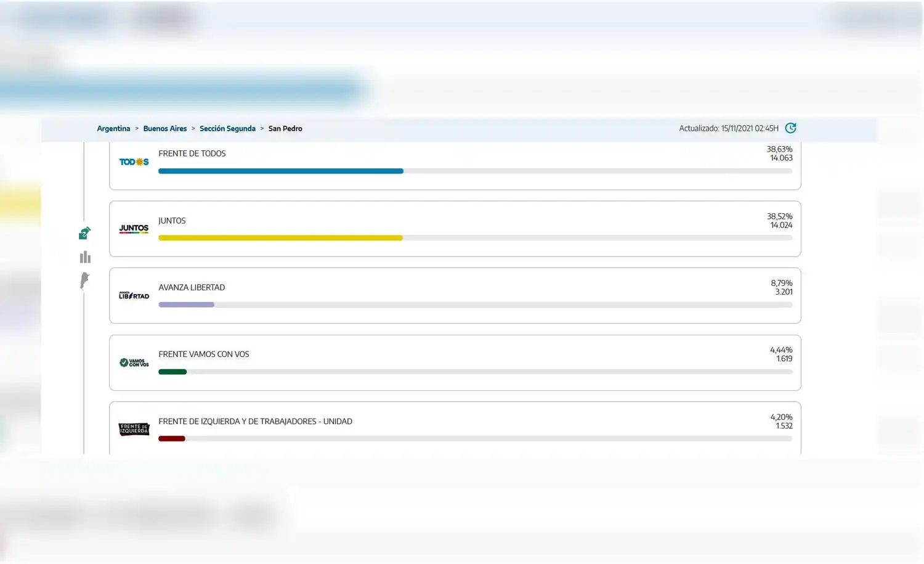Click the purple Avanza Libertad bar
Screen dimensions: 924x564
[x=186, y=304]
